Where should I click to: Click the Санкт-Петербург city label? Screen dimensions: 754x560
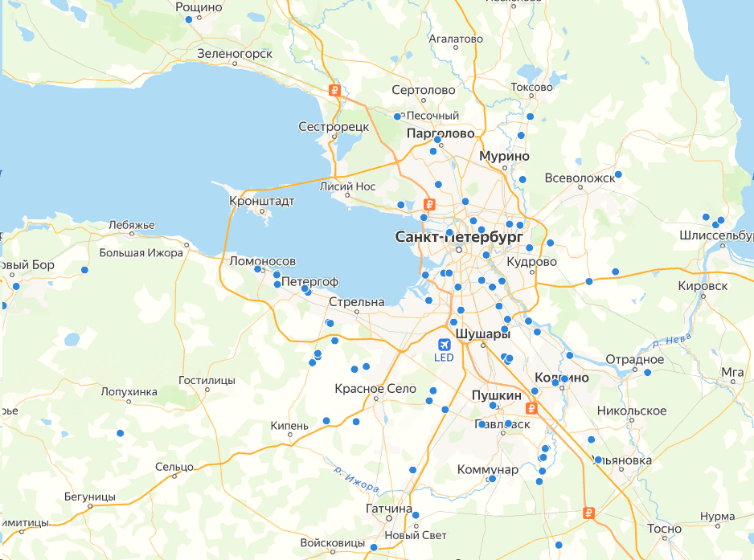(459, 237)
